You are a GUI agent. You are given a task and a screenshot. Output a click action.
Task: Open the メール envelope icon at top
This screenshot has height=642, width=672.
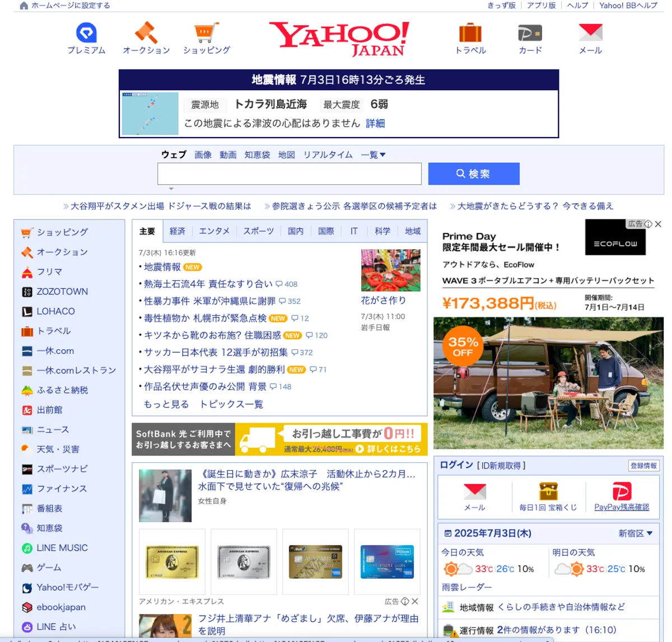[590, 32]
